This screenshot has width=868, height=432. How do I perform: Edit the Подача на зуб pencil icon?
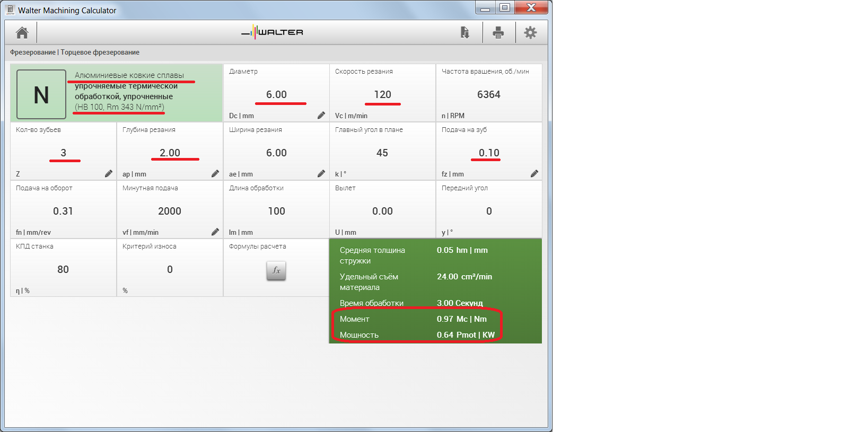coord(534,173)
